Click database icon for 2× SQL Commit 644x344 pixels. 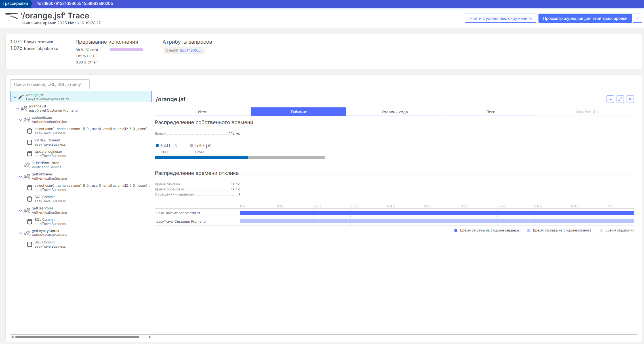tap(30, 142)
